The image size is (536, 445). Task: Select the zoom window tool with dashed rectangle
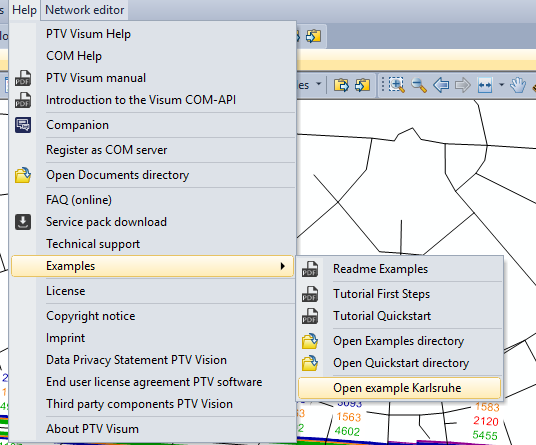coord(397,85)
